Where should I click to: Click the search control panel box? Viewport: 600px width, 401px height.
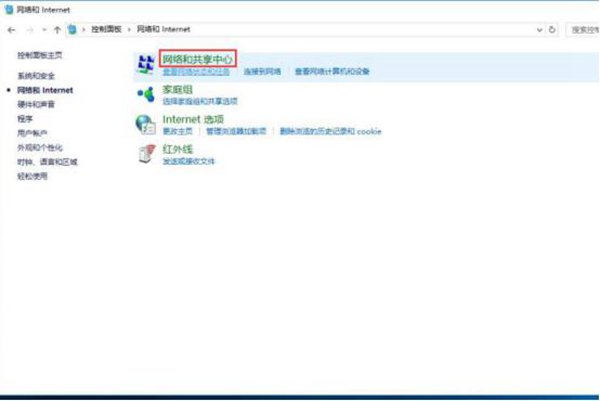[x=583, y=30]
